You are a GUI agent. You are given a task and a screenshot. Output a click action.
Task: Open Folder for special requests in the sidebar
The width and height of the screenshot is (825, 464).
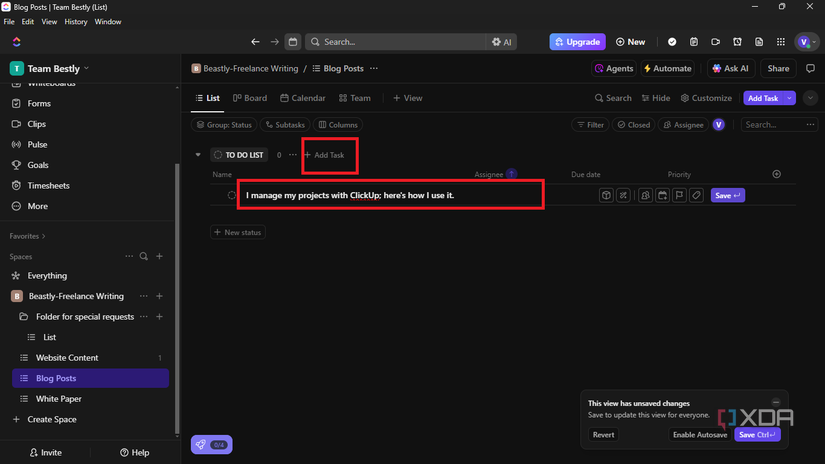coord(85,317)
